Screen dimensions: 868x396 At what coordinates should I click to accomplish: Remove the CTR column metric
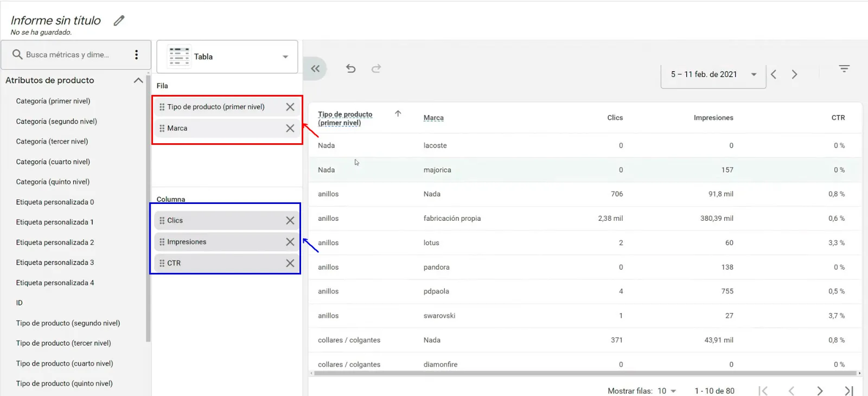(290, 263)
